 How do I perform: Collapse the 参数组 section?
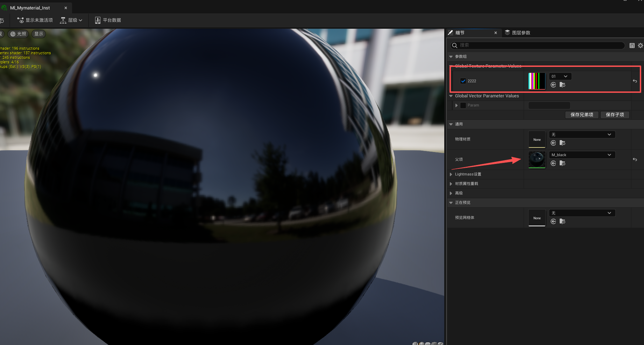pos(451,57)
